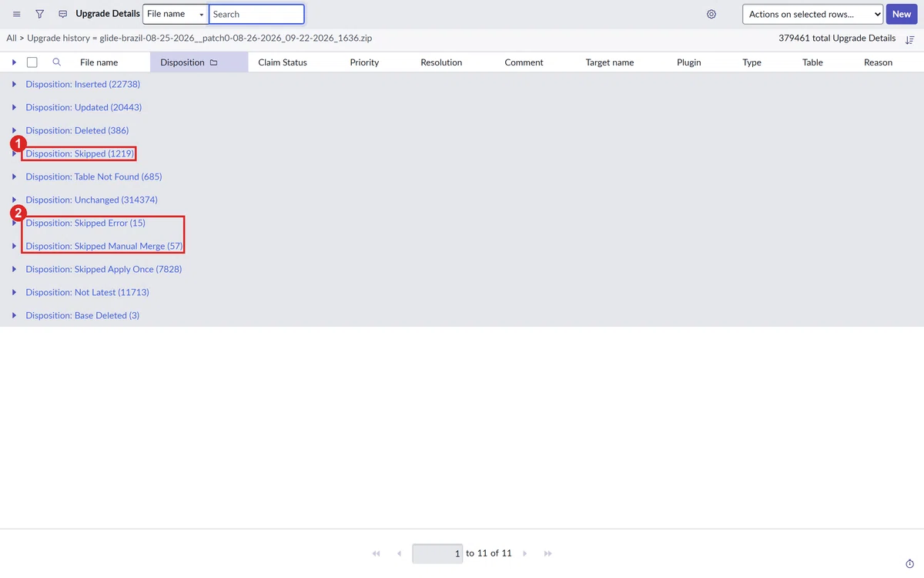The width and height of the screenshot is (924, 578).
Task: Open Disposition: Skipped Manual Merge (57) link
Action: [104, 246]
